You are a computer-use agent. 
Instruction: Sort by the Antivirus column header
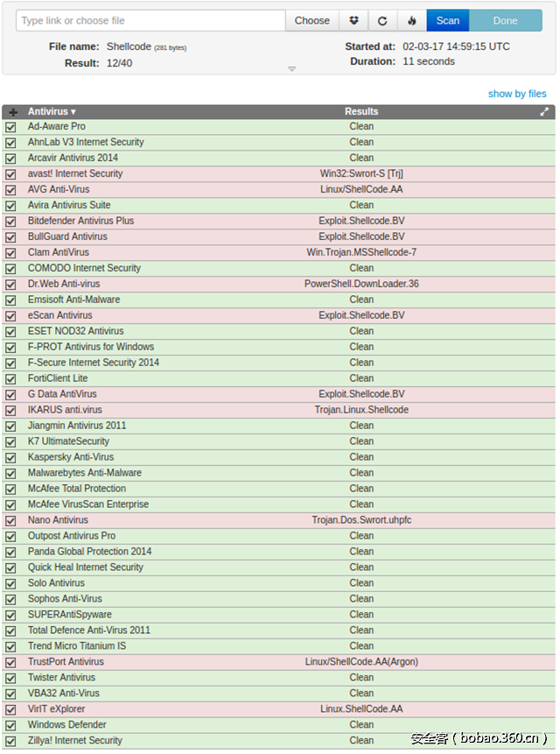coord(52,112)
